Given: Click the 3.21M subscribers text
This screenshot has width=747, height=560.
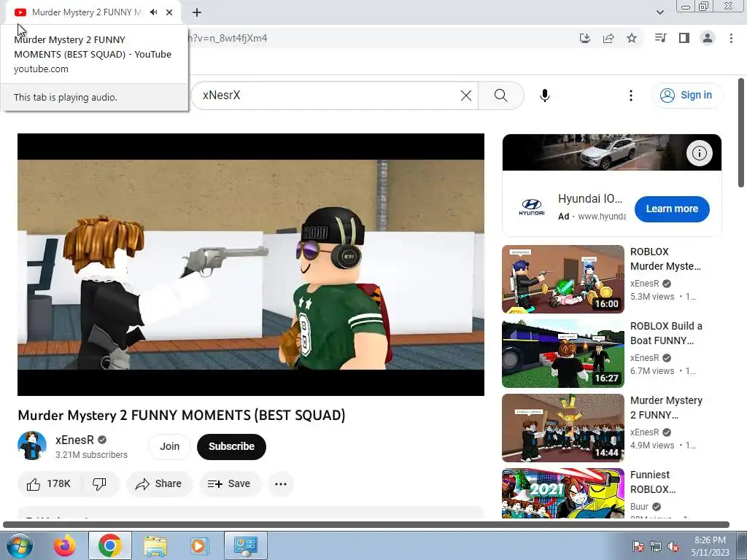Looking at the screenshot, I should coord(91,455).
